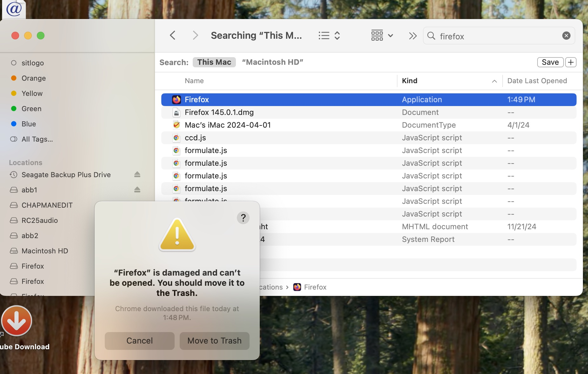Viewport: 588px width, 374px height.
Task: Show hidden toolbar items via double chevron
Action: tap(412, 36)
